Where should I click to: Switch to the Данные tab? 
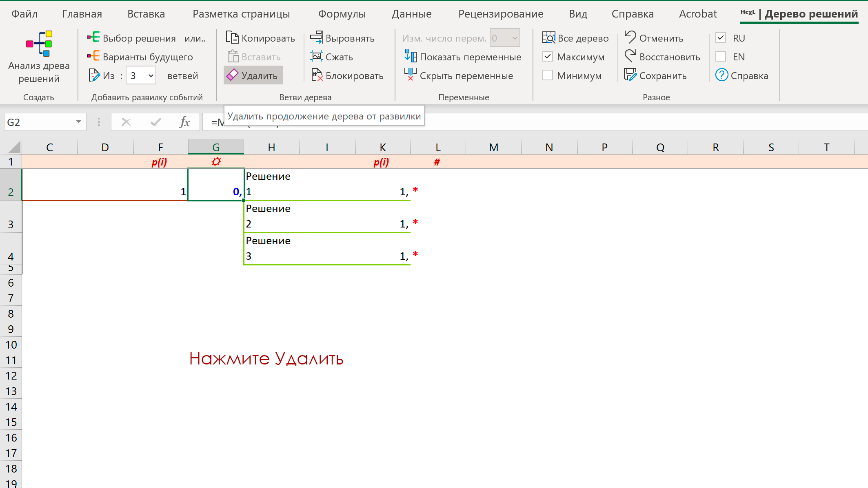(x=412, y=14)
